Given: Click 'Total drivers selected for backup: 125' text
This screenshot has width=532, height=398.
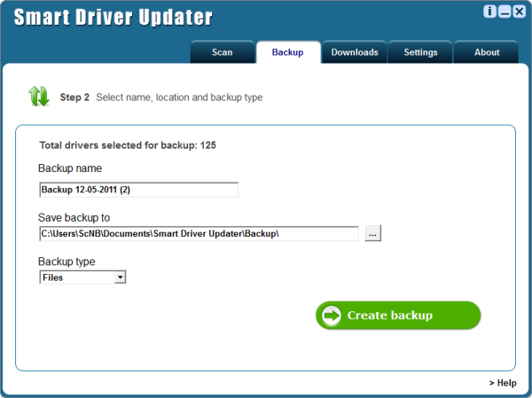Looking at the screenshot, I should [x=128, y=145].
